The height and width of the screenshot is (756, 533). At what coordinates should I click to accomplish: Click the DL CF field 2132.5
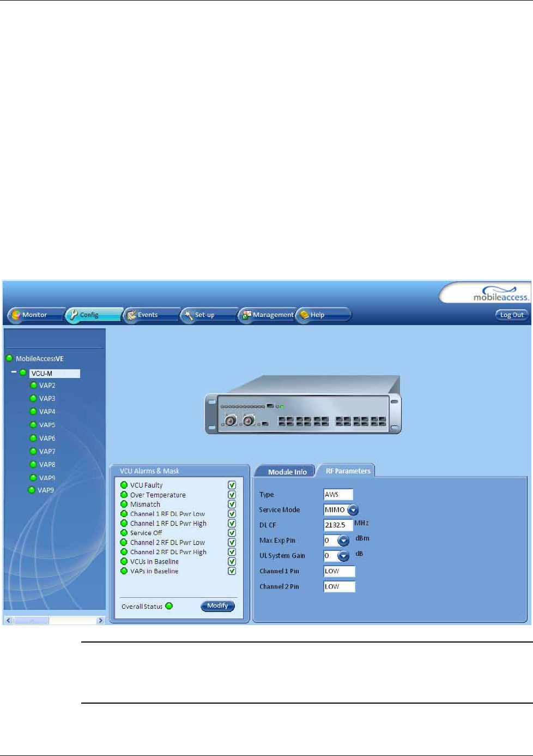338,525
